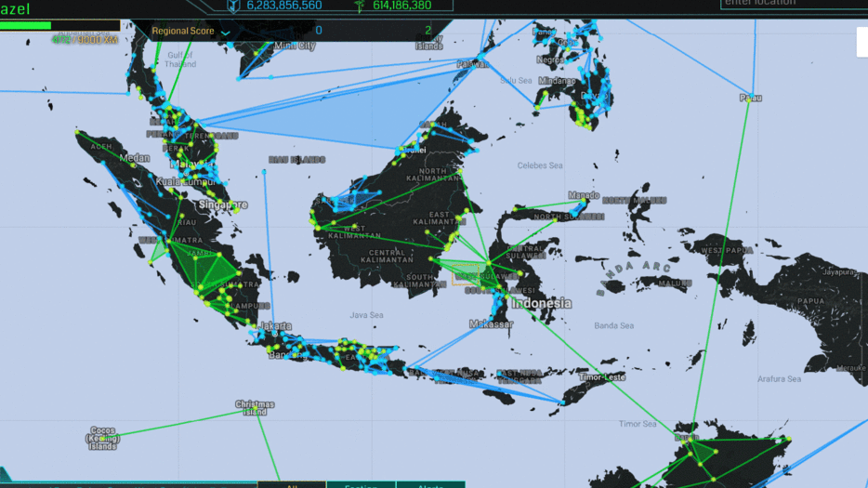The height and width of the screenshot is (488, 868).
Task: Switch to the Faction tab
Action: tap(361, 484)
